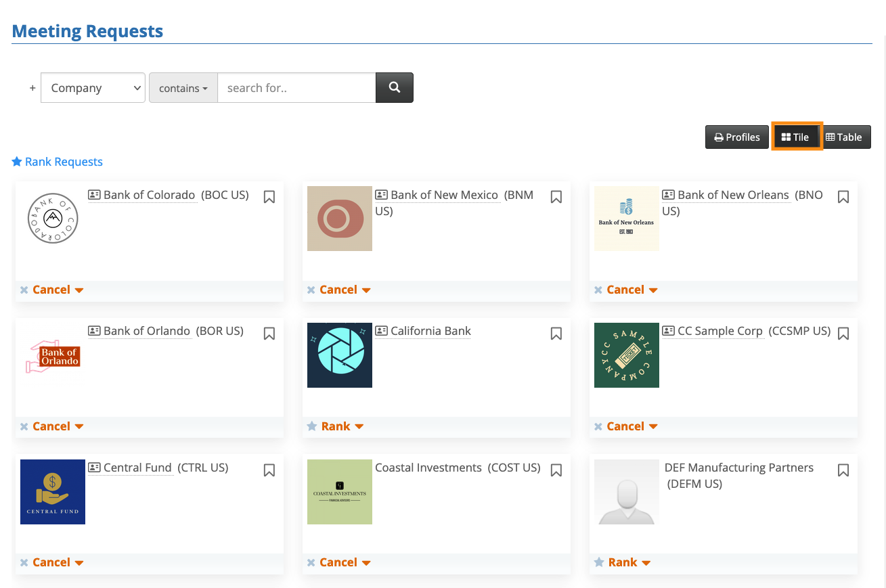
Task: Open the Company filter field dropdown
Action: pos(93,88)
